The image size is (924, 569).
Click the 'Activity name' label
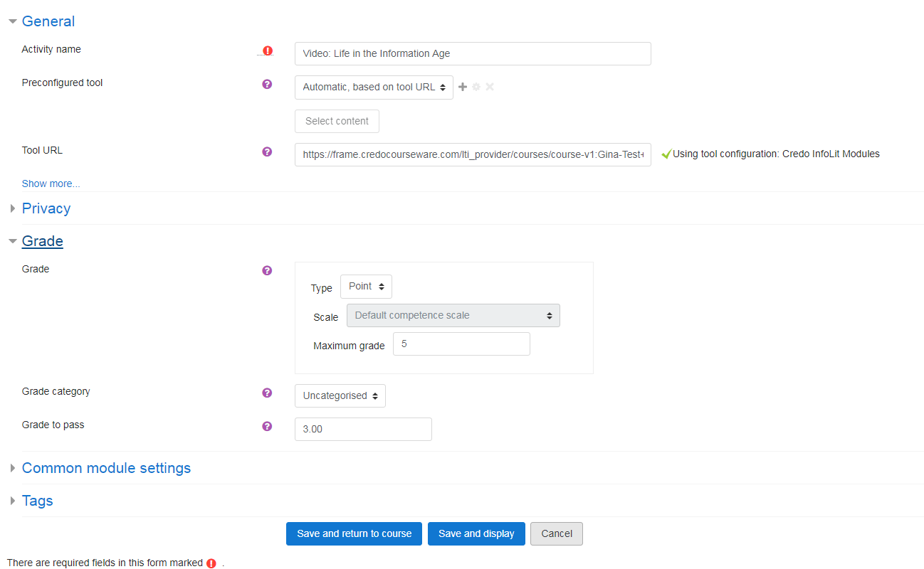pos(51,49)
